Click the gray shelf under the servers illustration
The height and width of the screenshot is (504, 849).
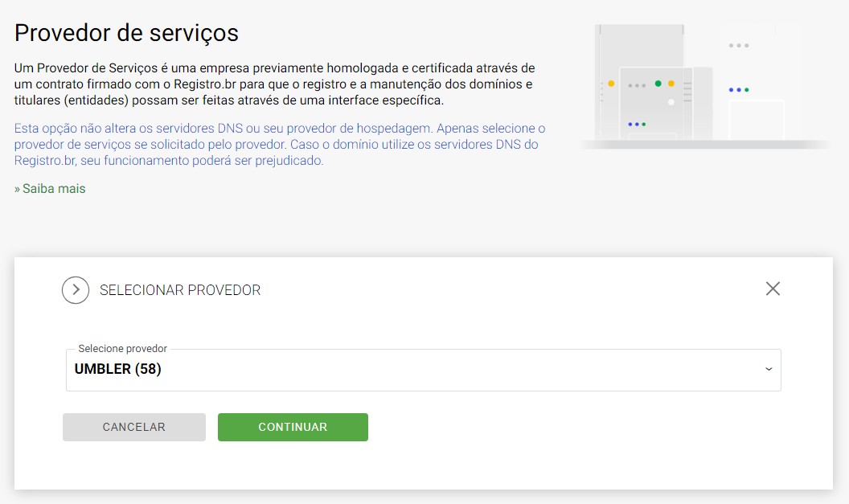point(705,145)
